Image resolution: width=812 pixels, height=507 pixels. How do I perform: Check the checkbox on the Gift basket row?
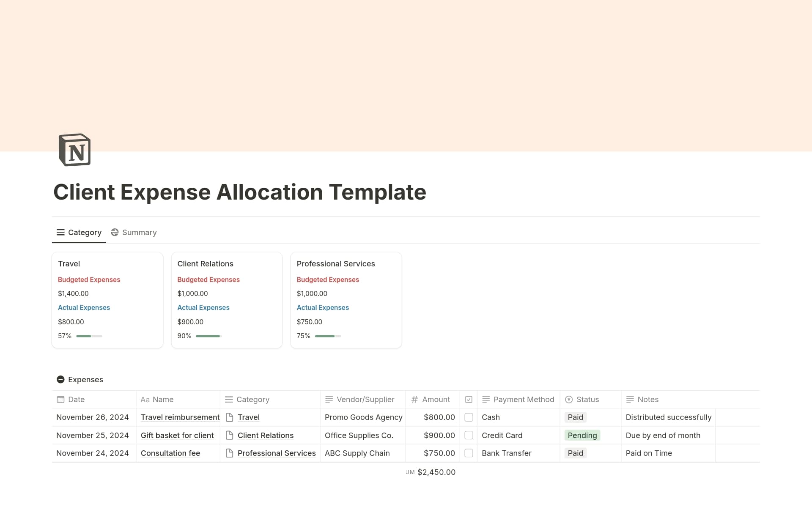[x=469, y=435]
